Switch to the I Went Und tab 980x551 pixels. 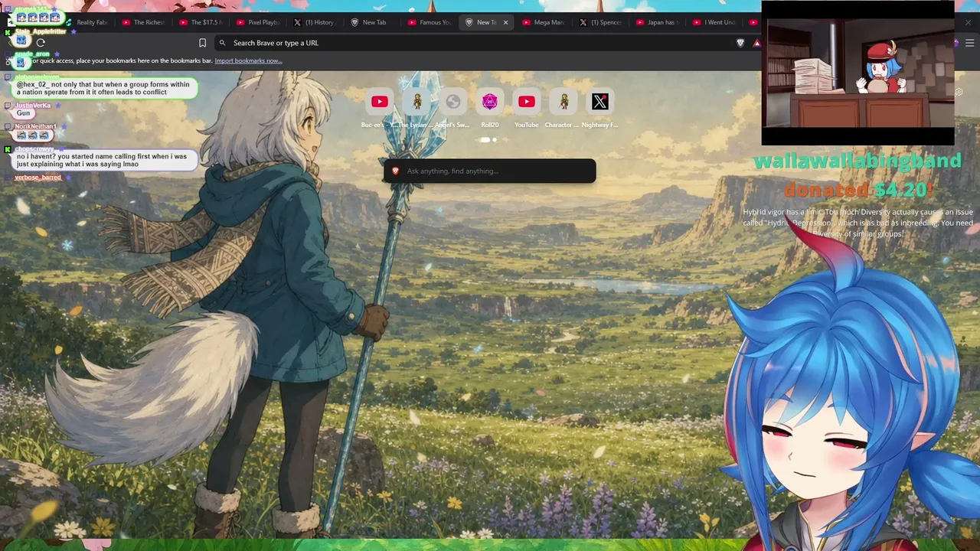click(716, 22)
